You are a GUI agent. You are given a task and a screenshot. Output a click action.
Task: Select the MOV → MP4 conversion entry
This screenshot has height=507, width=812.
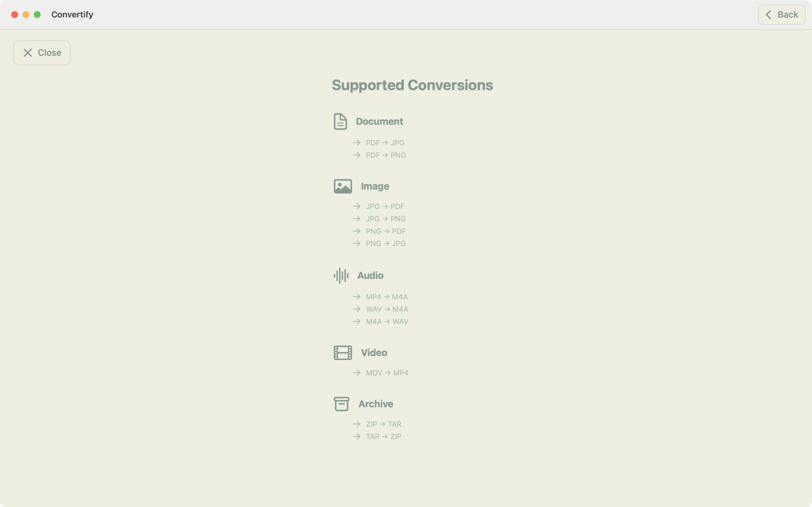pos(387,373)
